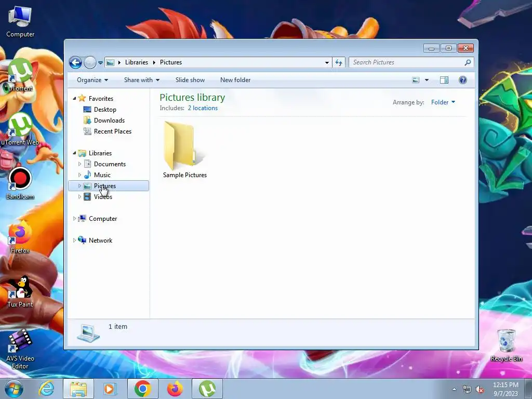The image size is (532, 399).
Task: Click the library icon in address bar
Action: (x=110, y=62)
